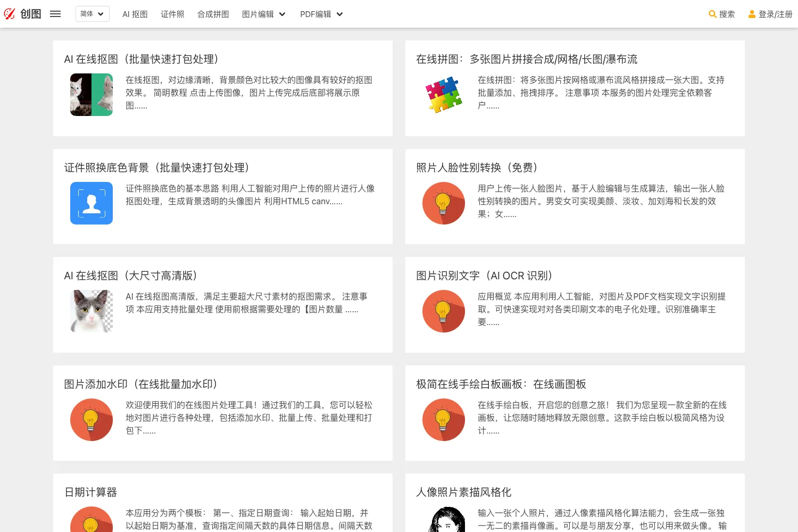The width and height of the screenshot is (798, 532).
Task: Open the 证件照 menu item
Action: coord(172,14)
